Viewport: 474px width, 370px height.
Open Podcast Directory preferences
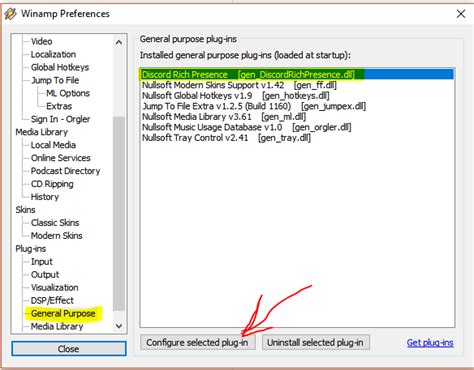click(65, 171)
